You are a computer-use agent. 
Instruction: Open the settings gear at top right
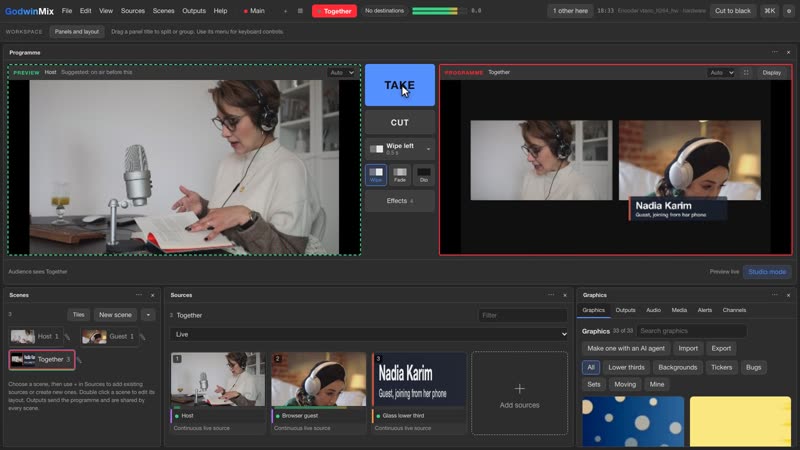click(x=789, y=11)
